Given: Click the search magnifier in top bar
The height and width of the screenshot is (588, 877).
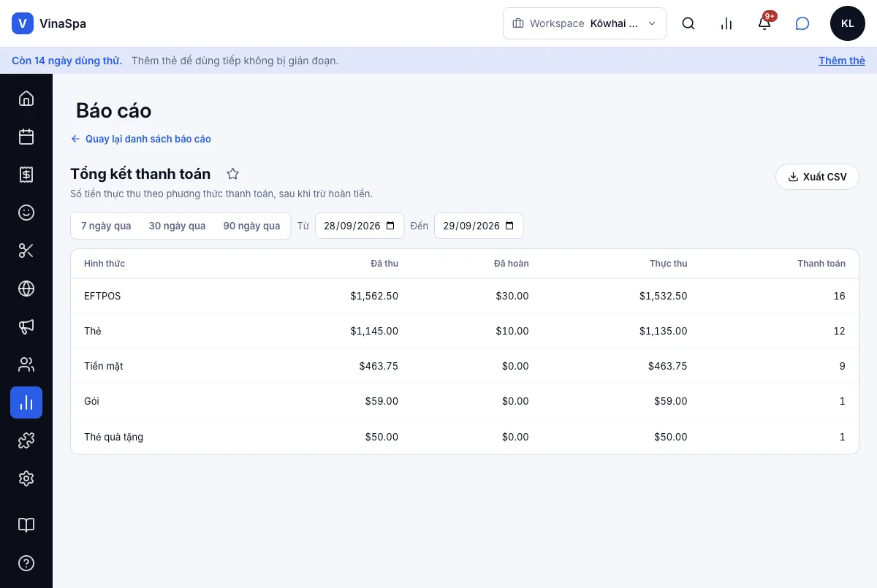Looking at the screenshot, I should click(688, 23).
